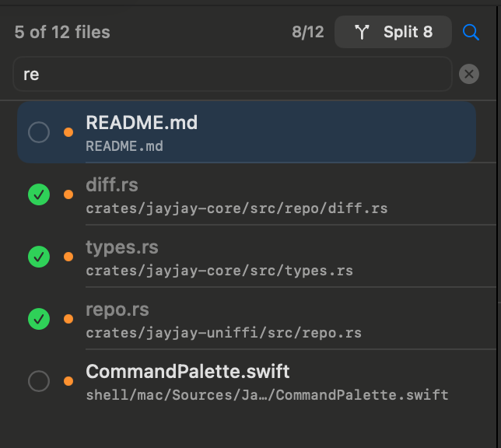501x448 pixels.
Task: Click the orange modified dot beside README.md
Action: pyautogui.click(x=68, y=132)
